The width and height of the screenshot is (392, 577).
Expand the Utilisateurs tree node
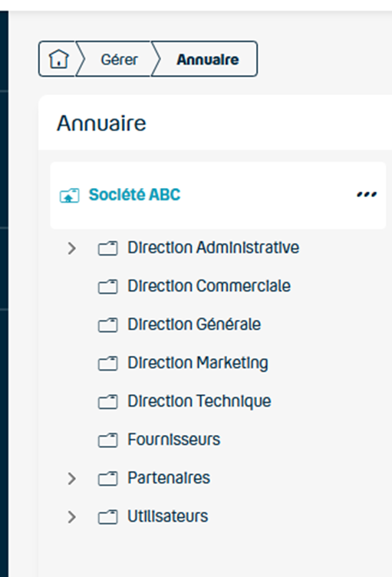[x=72, y=517]
